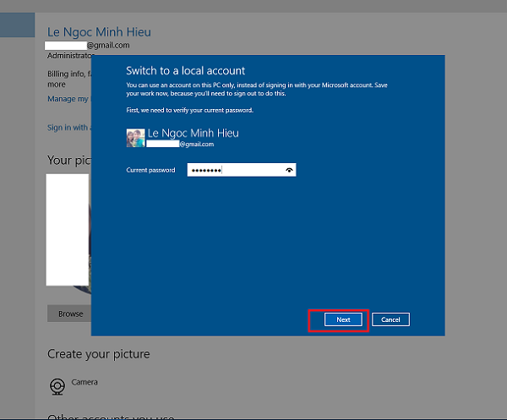This screenshot has height=420, width=507.
Task: Click the 'Create your picture' heading
Action: (x=98, y=354)
